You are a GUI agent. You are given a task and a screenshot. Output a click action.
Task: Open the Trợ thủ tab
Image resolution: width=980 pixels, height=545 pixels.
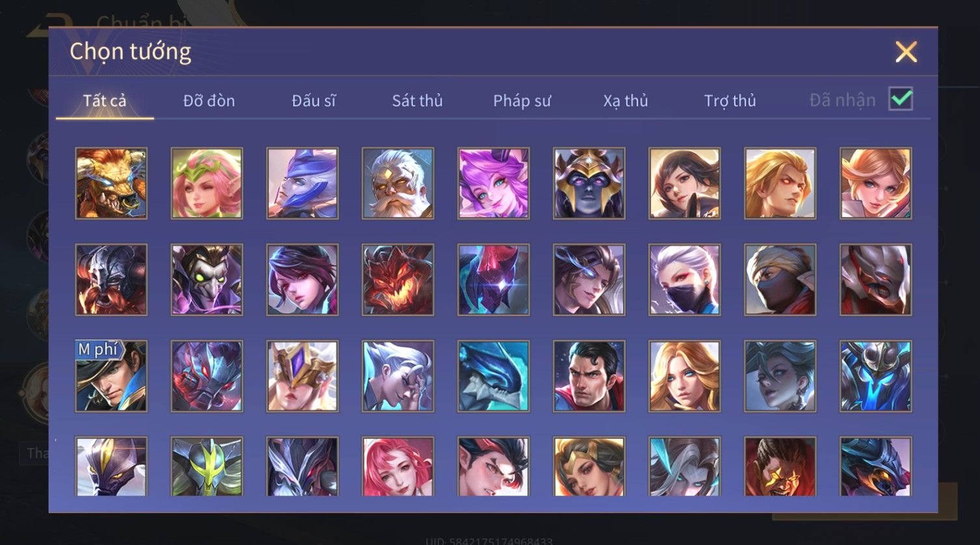point(730,101)
